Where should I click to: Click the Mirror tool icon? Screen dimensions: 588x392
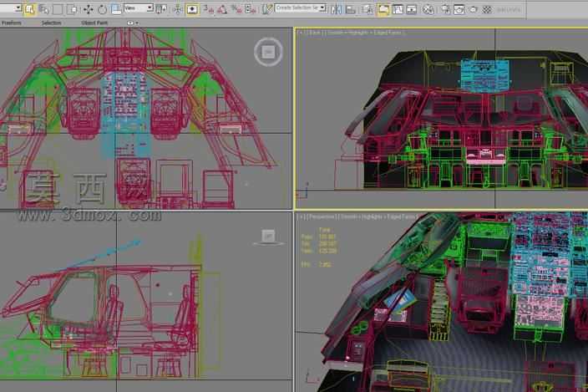click(x=336, y=9)
